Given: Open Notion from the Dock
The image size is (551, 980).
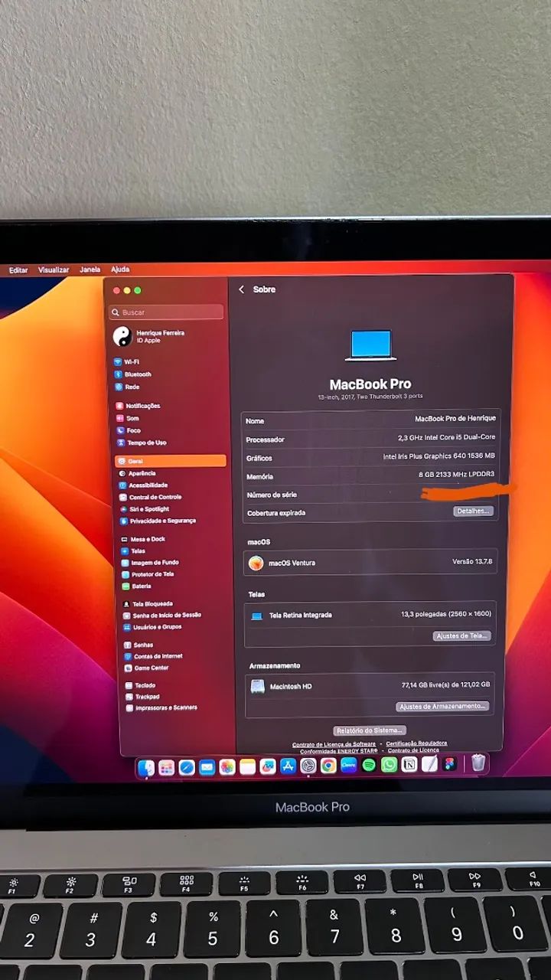Looking at the screenshot, I should pyautogui.click(x=409, y=765).
